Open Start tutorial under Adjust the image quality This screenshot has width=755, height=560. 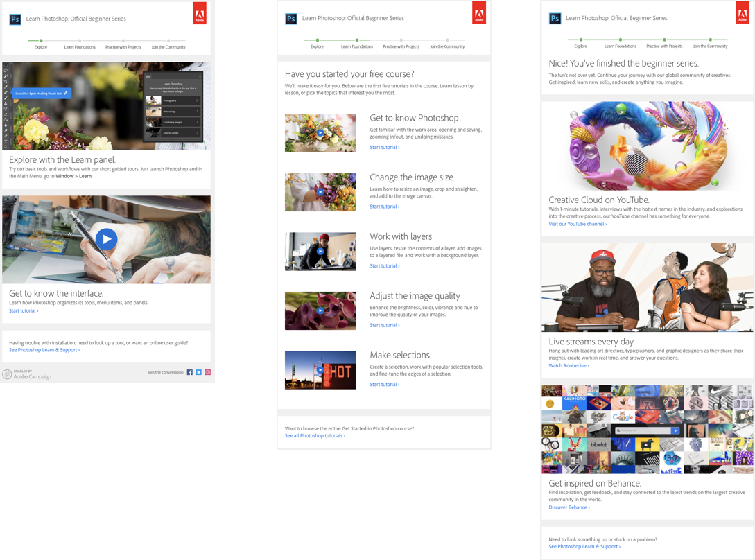(385, 325)
